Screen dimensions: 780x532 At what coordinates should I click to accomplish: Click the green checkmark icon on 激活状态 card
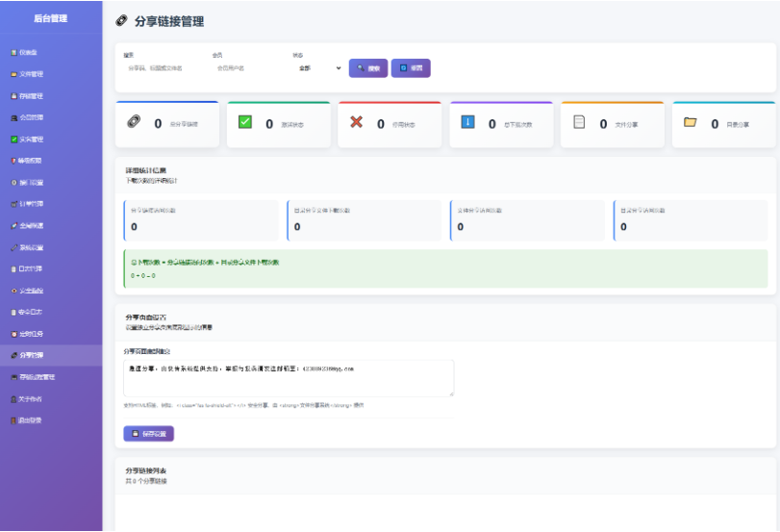(x=245, y=122)
